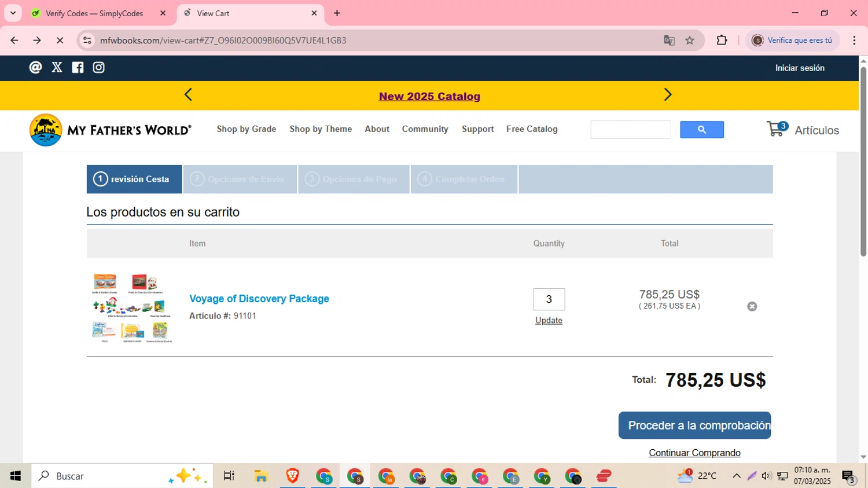Click the page vertical scrollbar
The image size is (868, 488).
(863, 162)
